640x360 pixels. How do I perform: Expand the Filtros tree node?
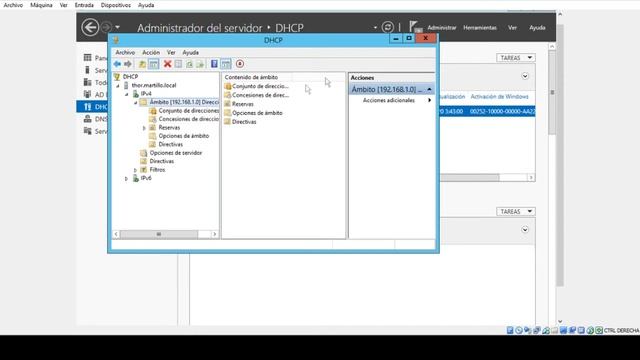pos(136,170)
